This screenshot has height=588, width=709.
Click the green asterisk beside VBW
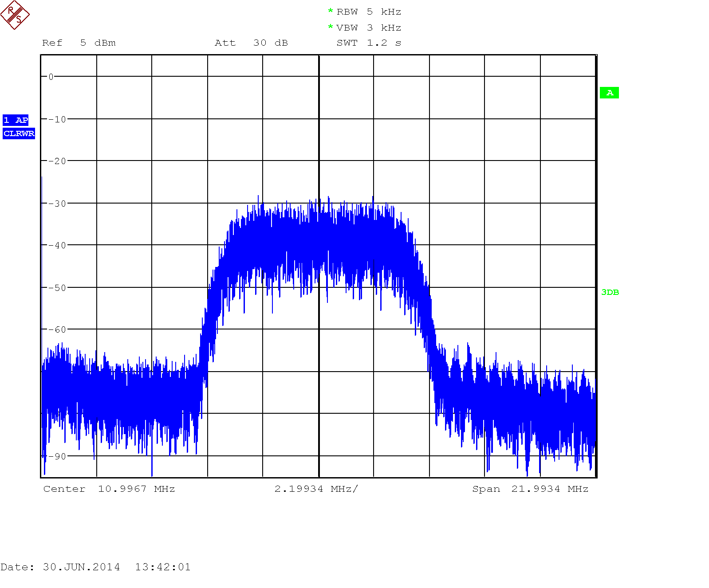pyautogui.click(x=330, y=27)
